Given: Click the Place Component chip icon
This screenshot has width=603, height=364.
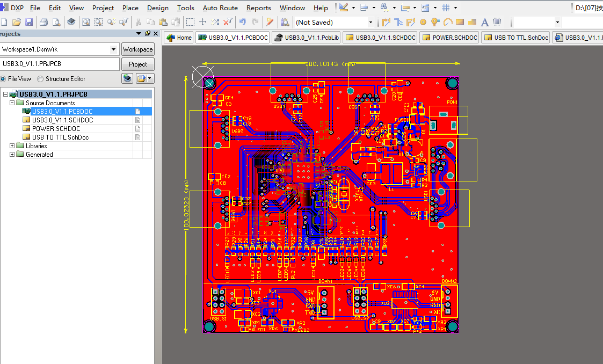Looking at the screenshot, I should (497, 23).
